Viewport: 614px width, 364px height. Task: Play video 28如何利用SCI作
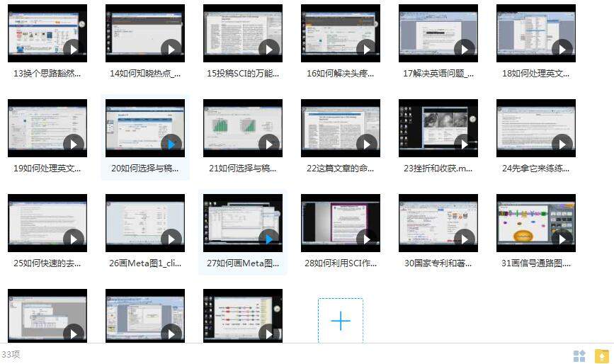point(367,239)
